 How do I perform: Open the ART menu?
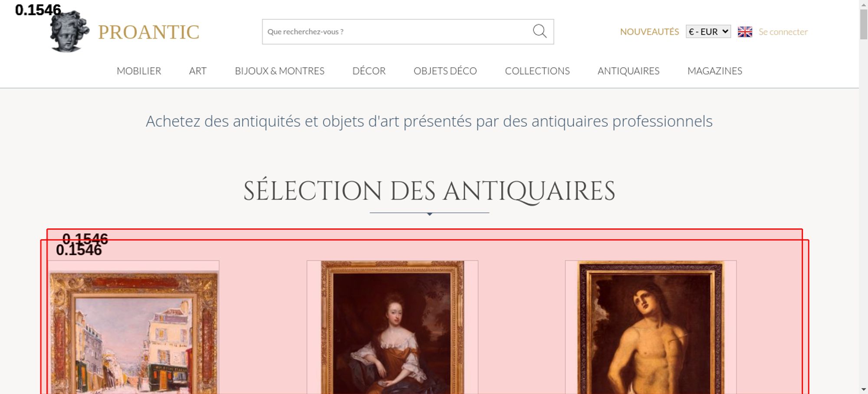pyautogui.click(x=197, y=71)
